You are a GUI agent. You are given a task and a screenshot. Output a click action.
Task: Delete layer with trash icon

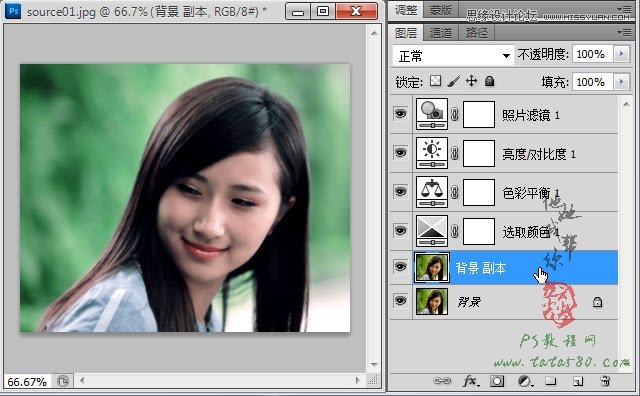[x=605, y=381]
